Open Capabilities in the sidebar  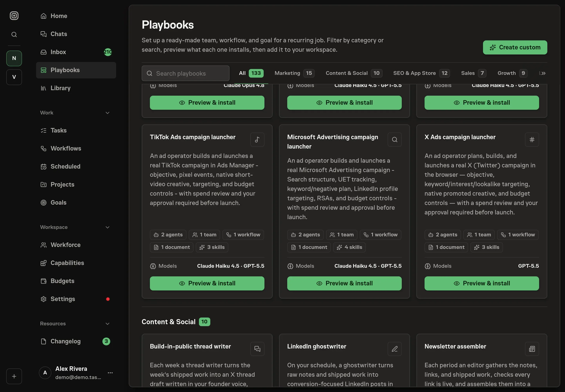point(76,263)
